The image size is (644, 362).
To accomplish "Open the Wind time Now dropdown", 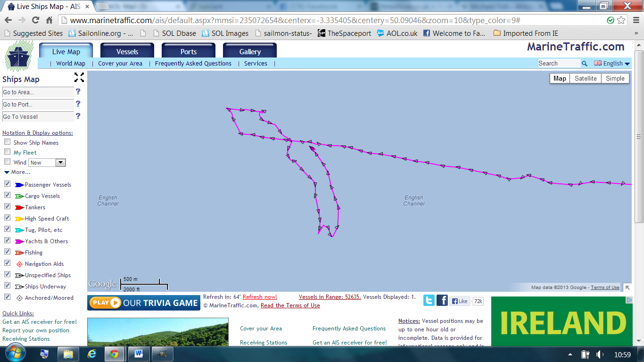I will (x=47, y=163).
